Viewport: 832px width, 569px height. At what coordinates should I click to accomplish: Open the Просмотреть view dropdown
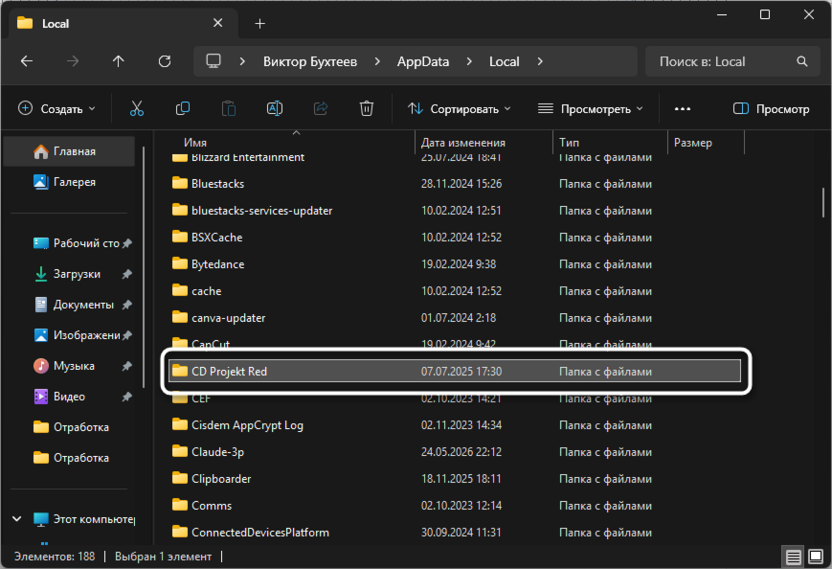coord(591,109)
